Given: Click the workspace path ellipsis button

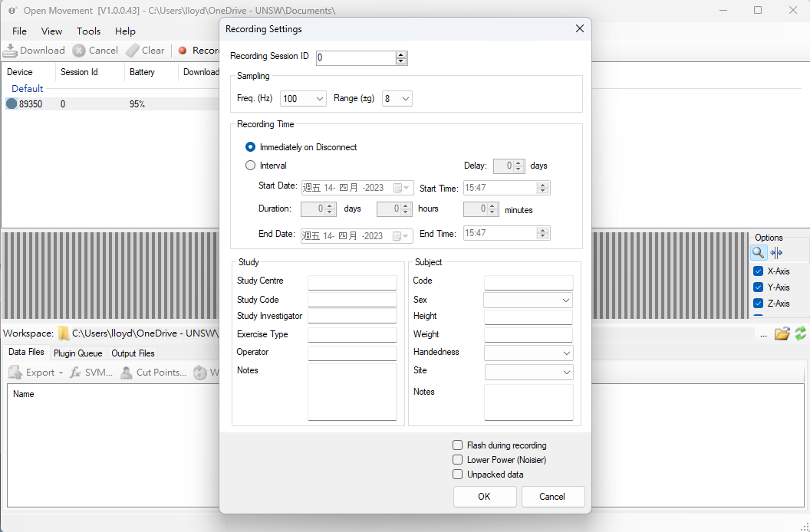Looking at the screenshot, I should (x=763, y=335).
